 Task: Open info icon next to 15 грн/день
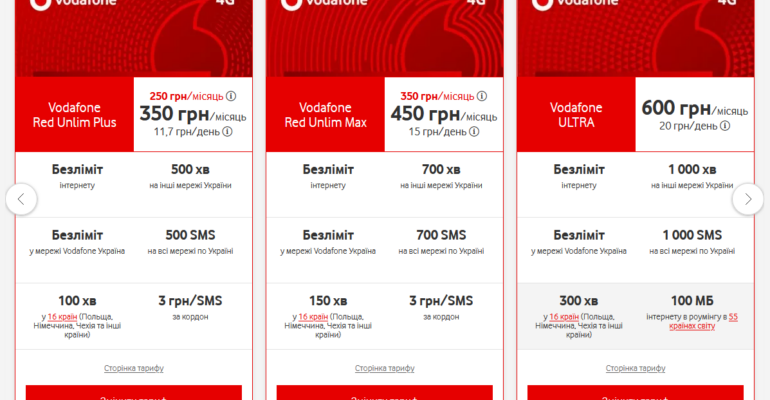coord(474,132)
